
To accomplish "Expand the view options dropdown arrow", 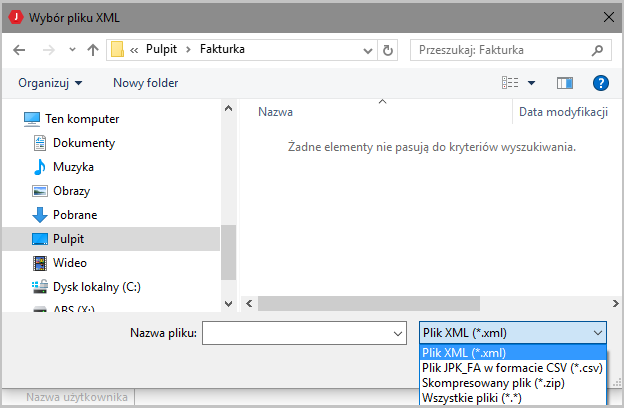I will coord(532,83).
